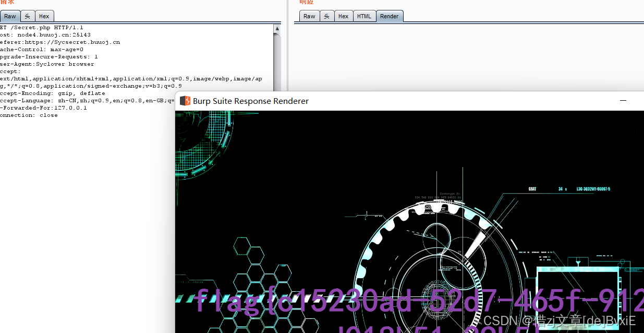The height and width of the screenshot is (333, 644).
Task: Click the Cache-Control: max-age=0 line
Action: (42, 50)
